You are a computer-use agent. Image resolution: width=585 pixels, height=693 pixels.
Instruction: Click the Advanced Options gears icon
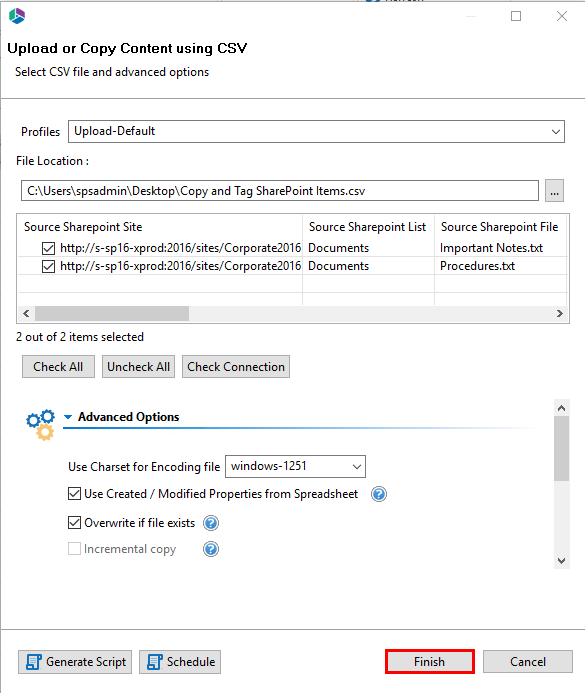[40, 424]
